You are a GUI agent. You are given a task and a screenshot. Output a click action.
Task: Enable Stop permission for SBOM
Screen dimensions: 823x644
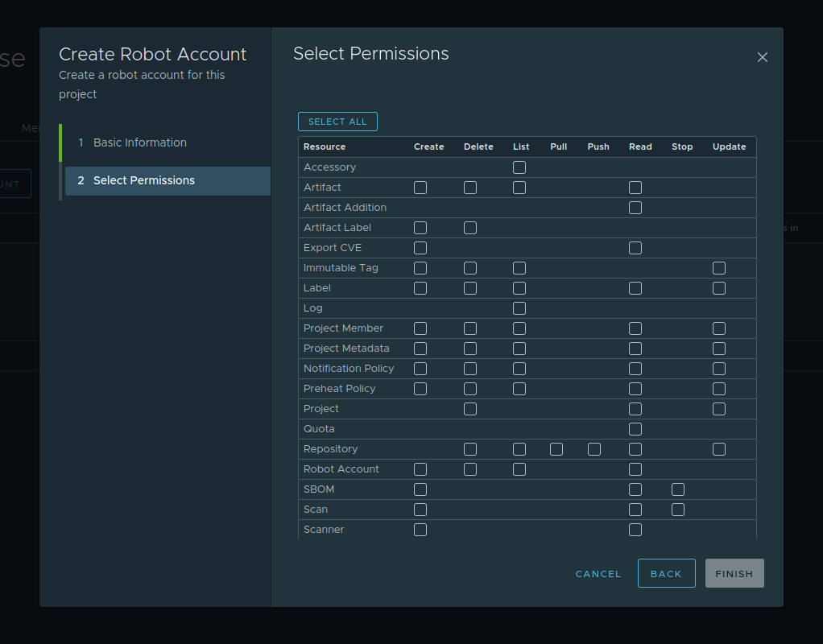point(677,489)
